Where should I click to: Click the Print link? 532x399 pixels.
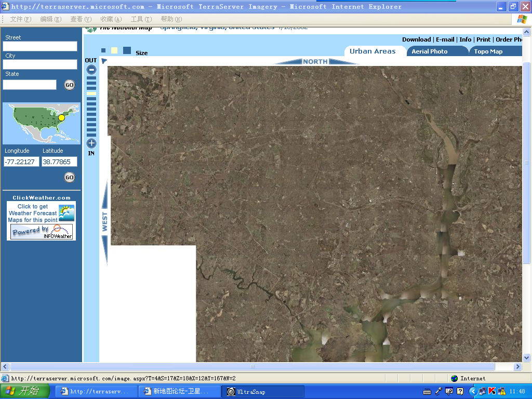click(483, 39)
